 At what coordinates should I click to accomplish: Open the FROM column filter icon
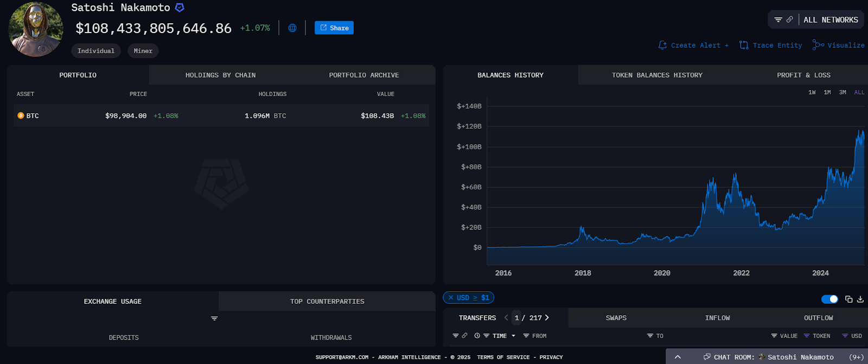[526, 336]
